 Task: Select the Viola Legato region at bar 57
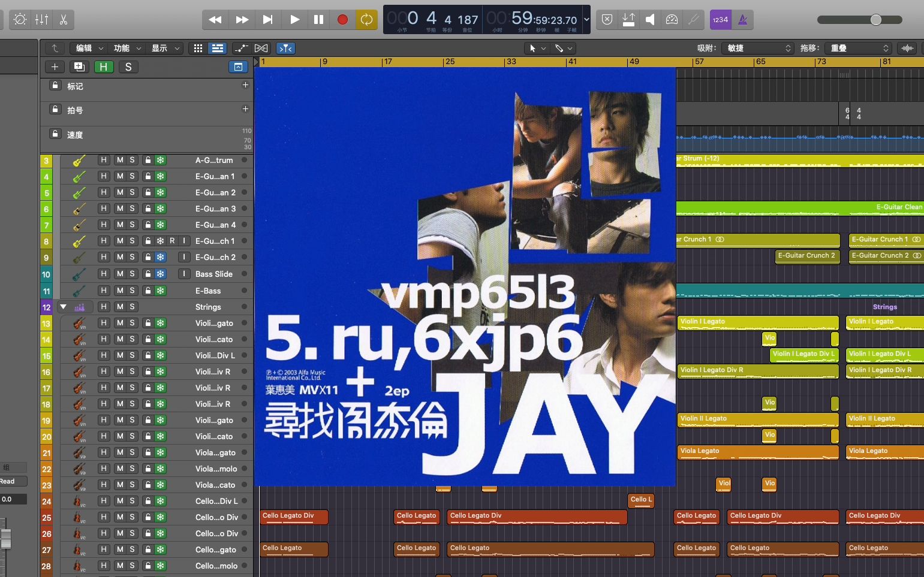coord(758,452)
